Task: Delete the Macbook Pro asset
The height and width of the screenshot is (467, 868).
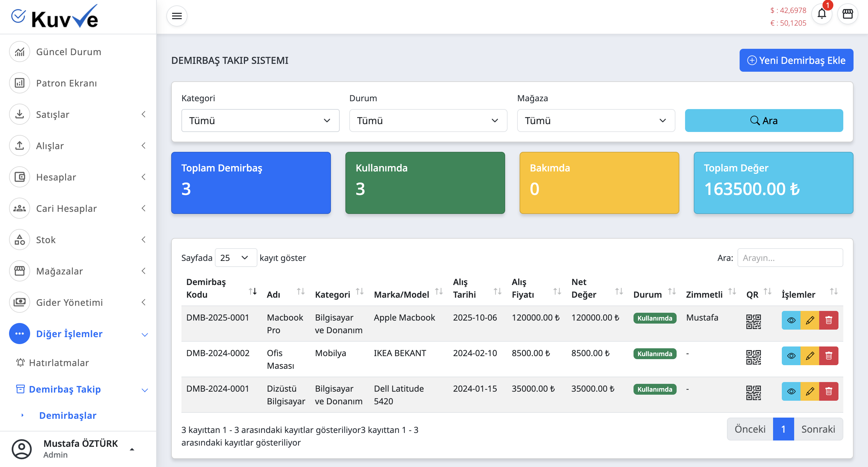Action: pos(829,320)
